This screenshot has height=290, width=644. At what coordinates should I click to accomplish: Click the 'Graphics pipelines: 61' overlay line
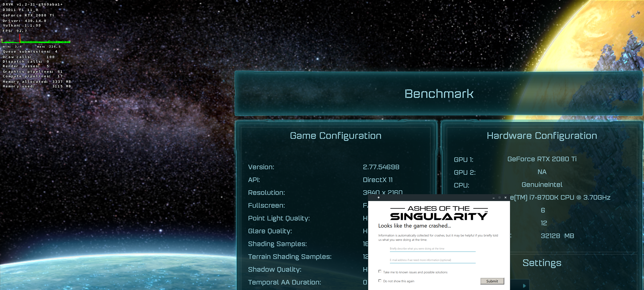click(32, 72)
